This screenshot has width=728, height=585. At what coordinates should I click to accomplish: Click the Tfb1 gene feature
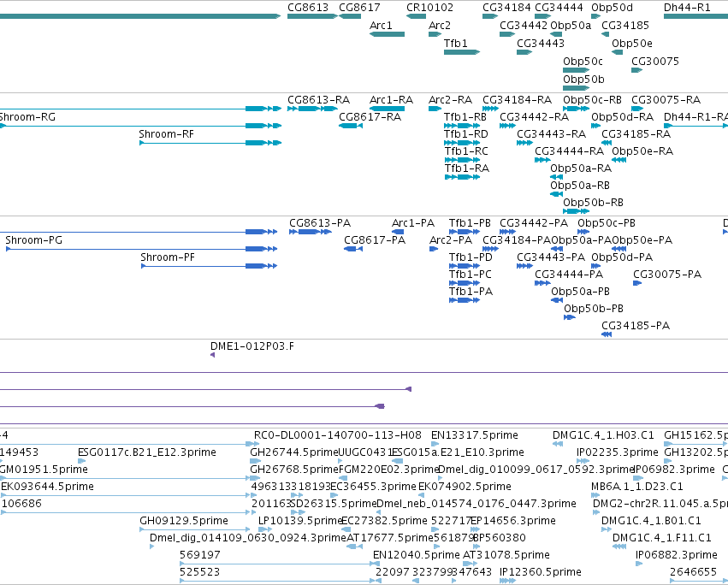(x=461, y=52)
